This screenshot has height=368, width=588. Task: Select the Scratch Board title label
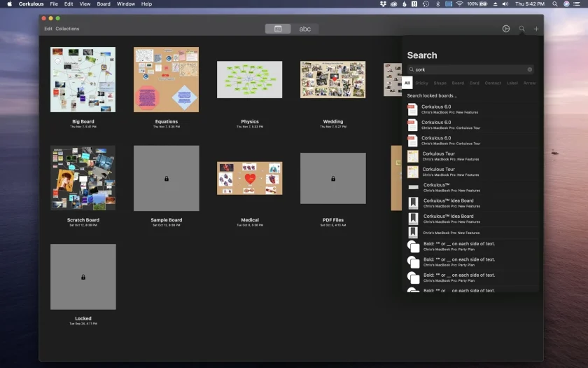point(83,220)
